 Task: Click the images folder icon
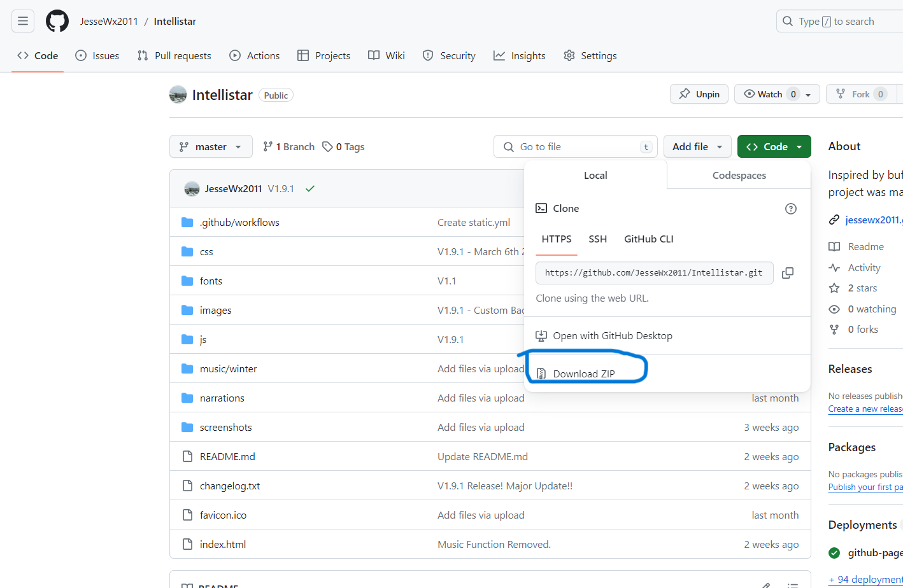tap(187, 310)
